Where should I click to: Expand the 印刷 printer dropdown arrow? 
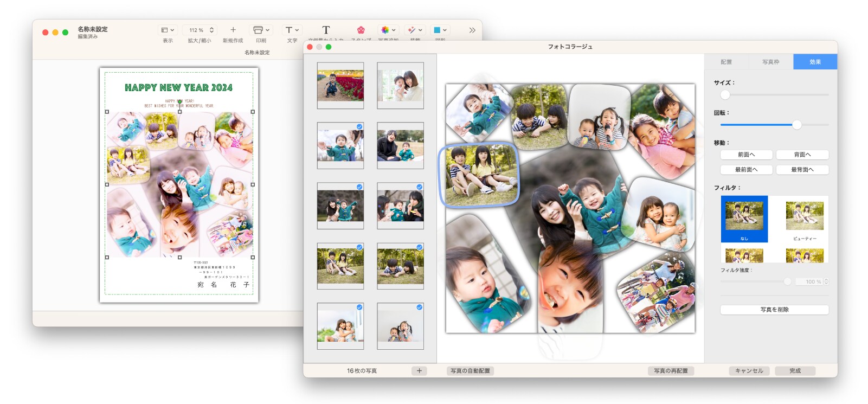pos(268,30)
